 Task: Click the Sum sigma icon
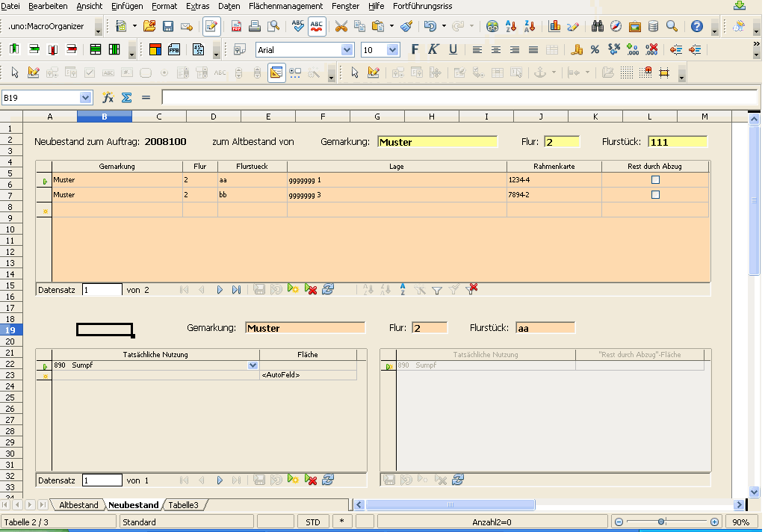[127, 98]
